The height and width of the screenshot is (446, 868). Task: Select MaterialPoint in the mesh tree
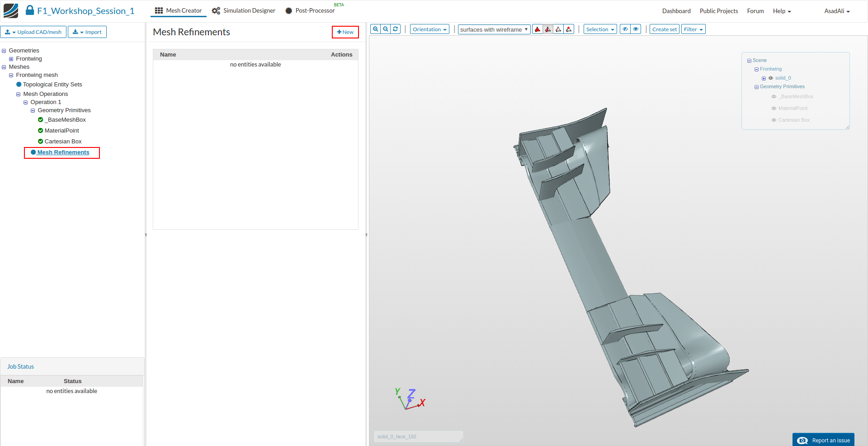point(61,131)
